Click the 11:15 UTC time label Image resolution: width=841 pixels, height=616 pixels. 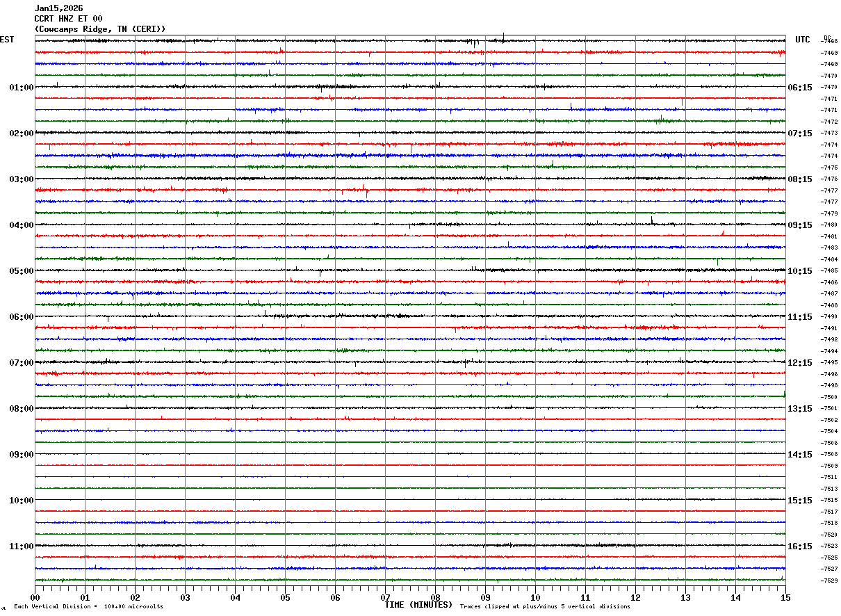pyautogui.click(x=800, y=317)
